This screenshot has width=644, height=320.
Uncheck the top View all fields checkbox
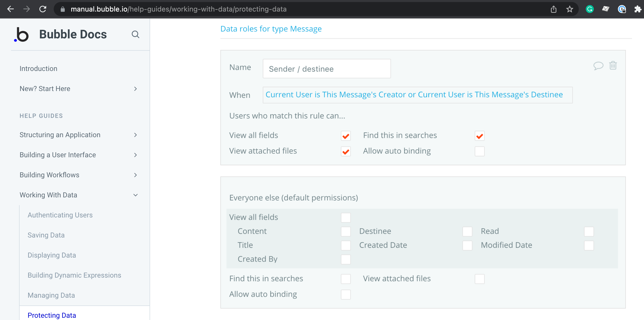tap(346, 136)
